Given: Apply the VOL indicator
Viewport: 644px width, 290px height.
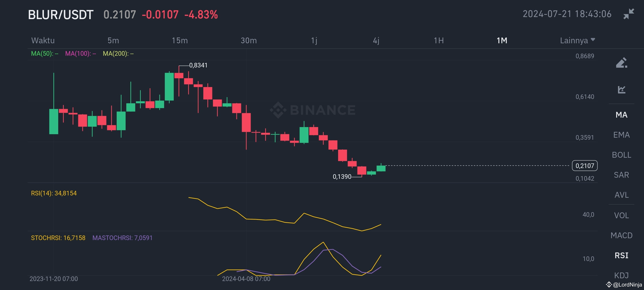Looking at the screenshot, I should [x=622, y=215].
